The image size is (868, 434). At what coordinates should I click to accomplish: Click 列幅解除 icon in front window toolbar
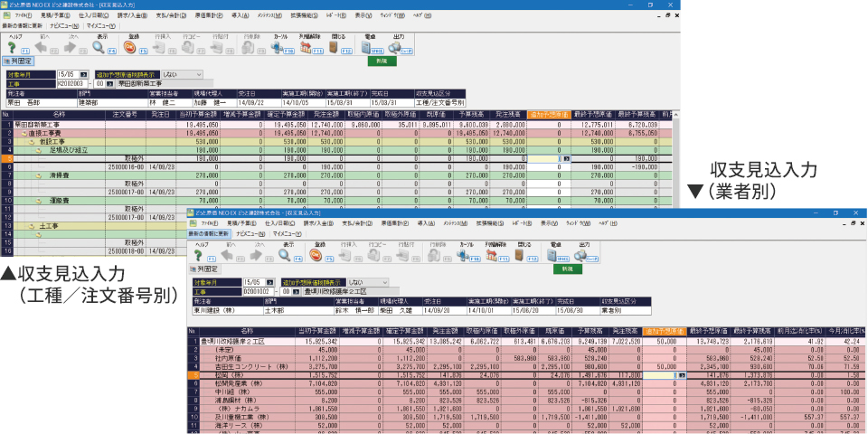click(x=491, y=255)
